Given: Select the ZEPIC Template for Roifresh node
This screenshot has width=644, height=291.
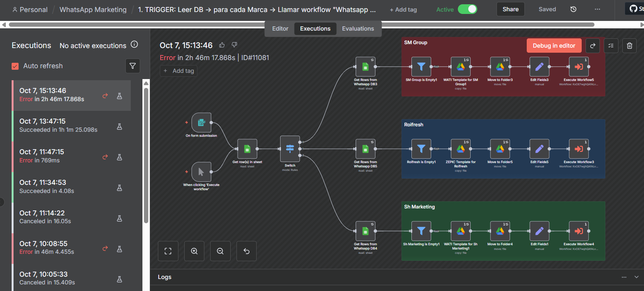Looking at the screenshot, I should coord(461,149).
